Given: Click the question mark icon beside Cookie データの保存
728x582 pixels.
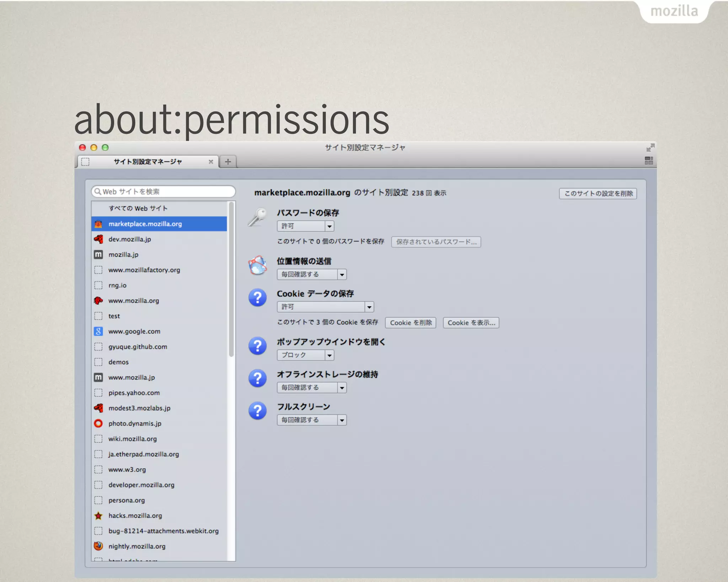Looking at the screenshot, I should point(257,297).
